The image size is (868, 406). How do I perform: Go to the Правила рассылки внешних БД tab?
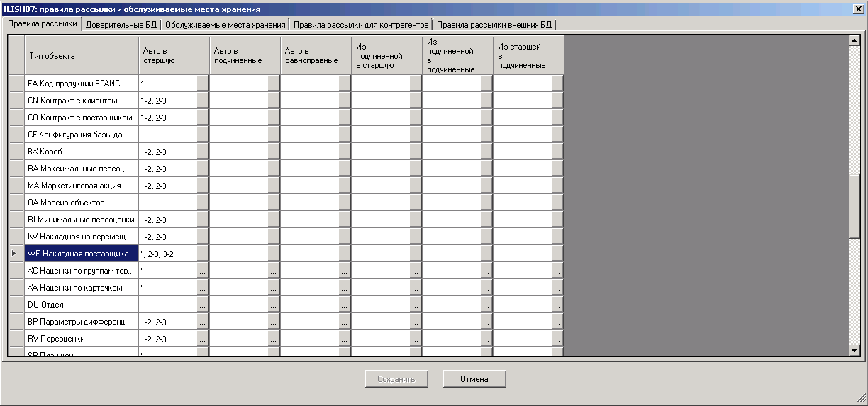click(494, 24)
